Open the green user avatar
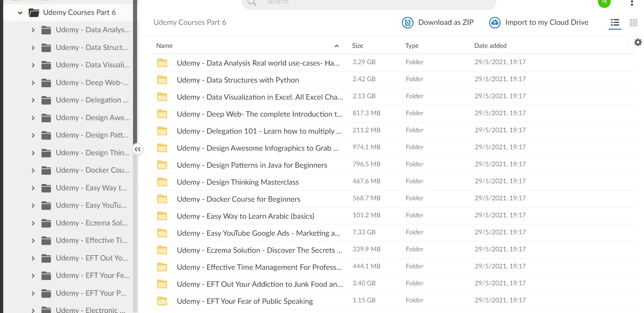 (604, 2)
